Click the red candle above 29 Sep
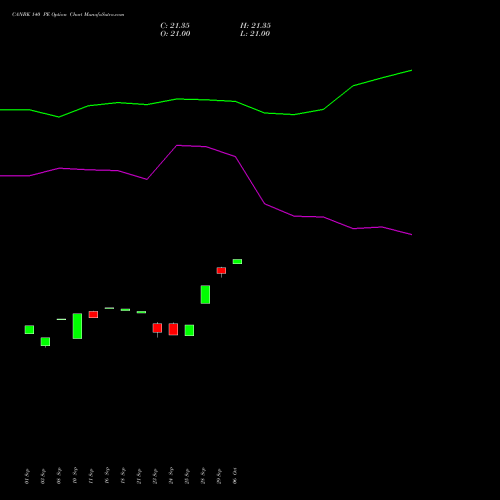500x500 pixels. (221, 270)
